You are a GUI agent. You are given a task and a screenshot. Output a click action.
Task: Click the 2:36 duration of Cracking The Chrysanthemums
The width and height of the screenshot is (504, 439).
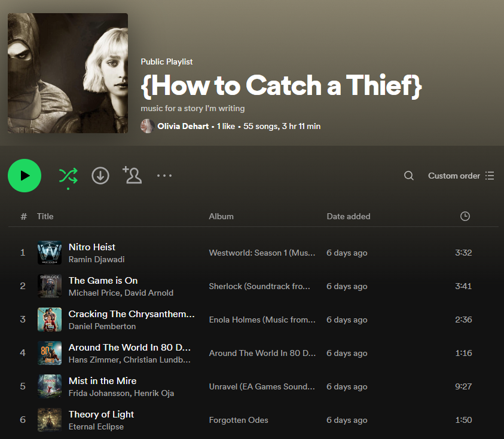(x=463, y=320)
